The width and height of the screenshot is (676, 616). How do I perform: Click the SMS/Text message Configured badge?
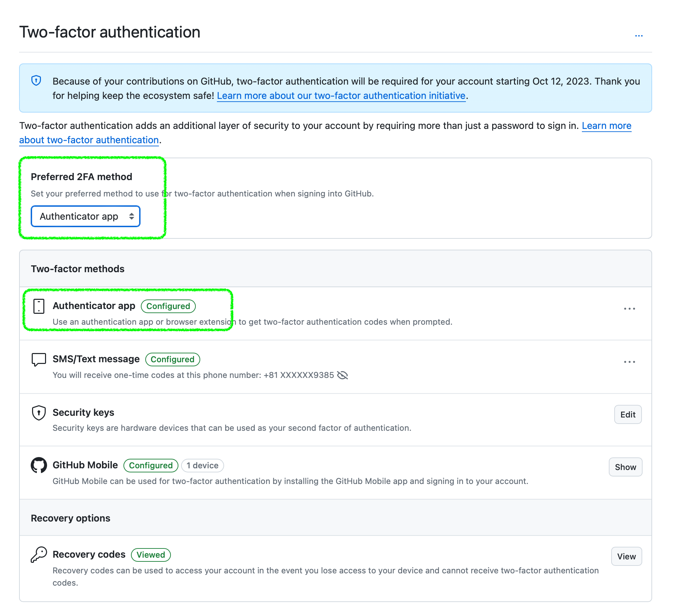click(x=173, y=360)
